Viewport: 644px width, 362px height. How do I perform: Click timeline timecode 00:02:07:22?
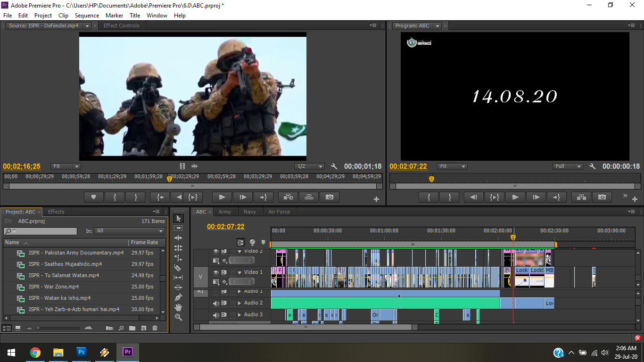(x=226, y=227)
